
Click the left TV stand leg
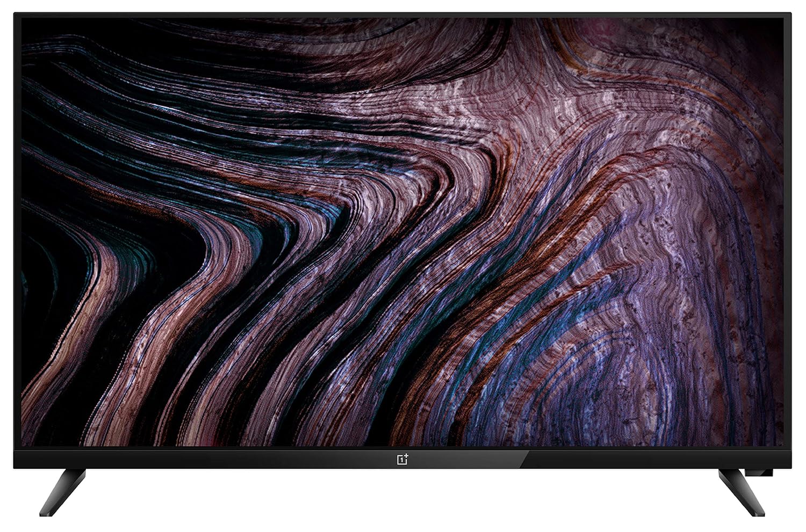pos(63,491)
